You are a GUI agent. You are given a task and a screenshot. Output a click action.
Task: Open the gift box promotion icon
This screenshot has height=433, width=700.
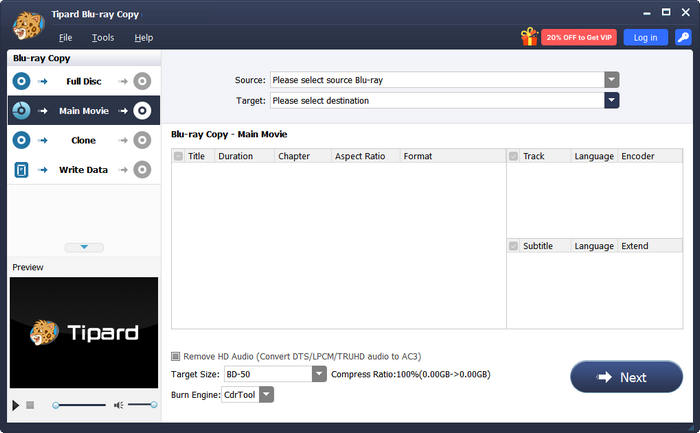coord(529,37)
